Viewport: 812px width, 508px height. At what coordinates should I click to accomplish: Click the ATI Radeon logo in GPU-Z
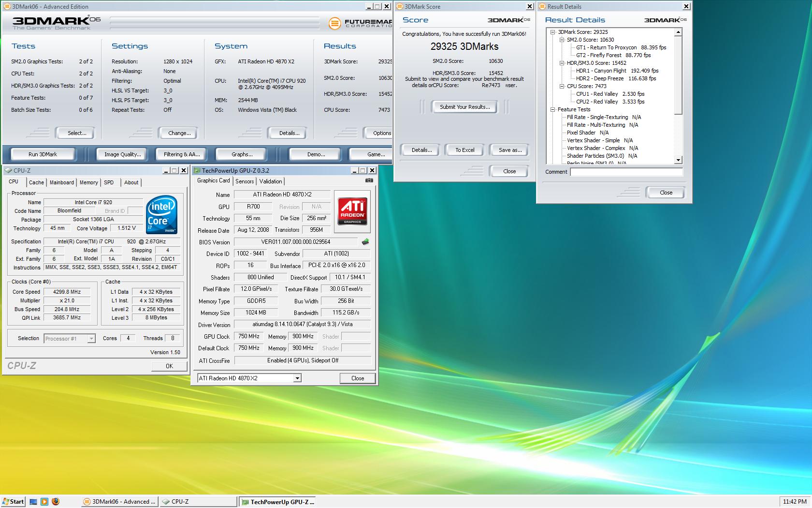click(352, 211)
